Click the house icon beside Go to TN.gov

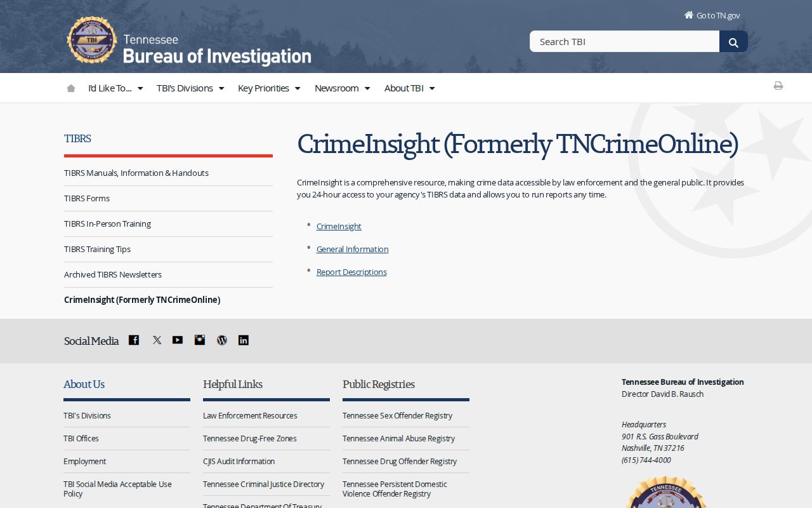pos(688,15)
